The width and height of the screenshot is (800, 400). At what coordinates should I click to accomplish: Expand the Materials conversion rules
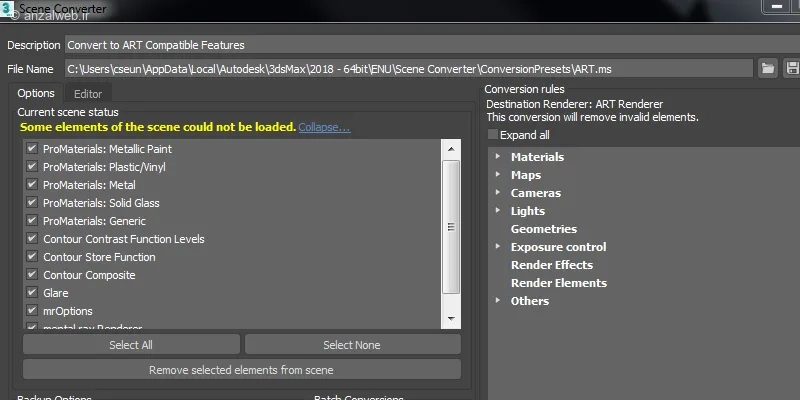[497, 157]
